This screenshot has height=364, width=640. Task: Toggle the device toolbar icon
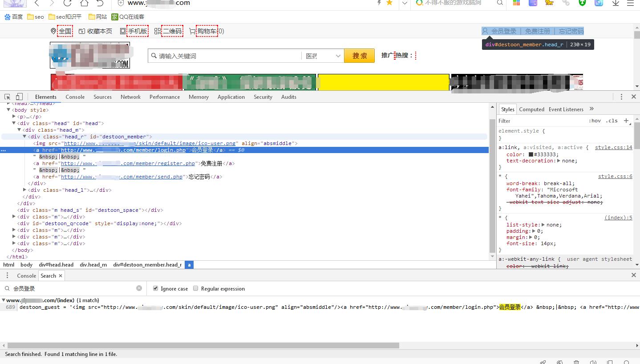pyautogui.click(x=19, y=97)
